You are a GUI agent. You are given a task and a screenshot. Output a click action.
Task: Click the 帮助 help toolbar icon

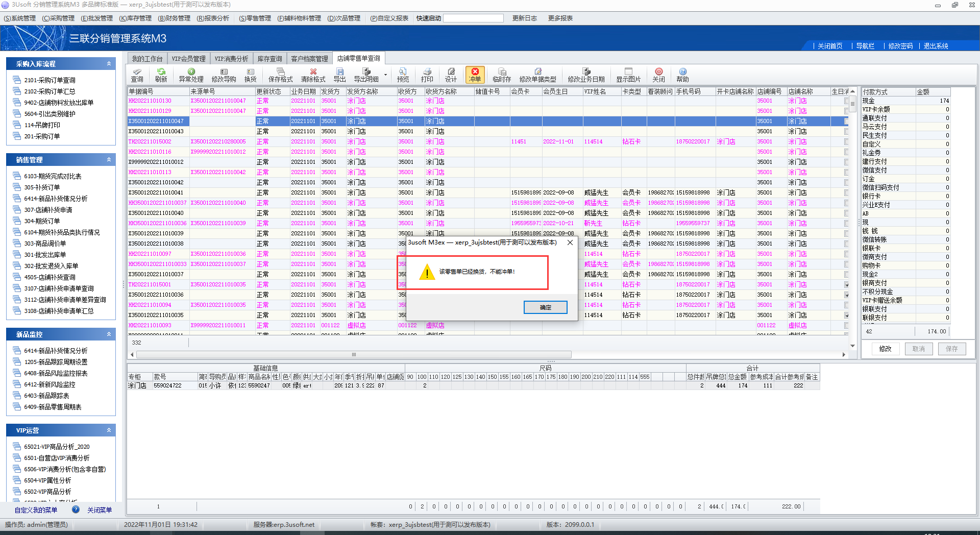click(683, 75)
